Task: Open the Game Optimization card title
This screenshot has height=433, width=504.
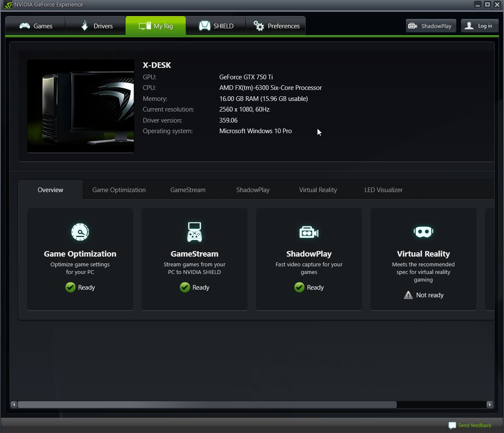Action: 80,254
